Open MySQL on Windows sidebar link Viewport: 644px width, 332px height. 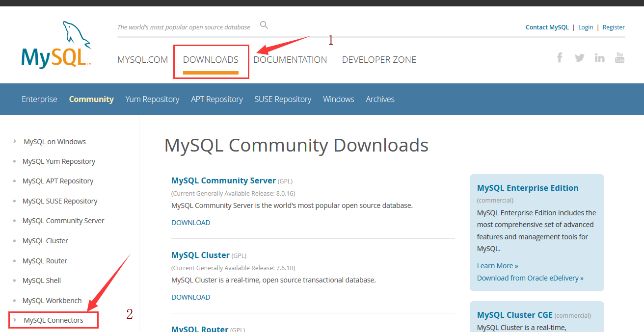click(x=55, y=142)
